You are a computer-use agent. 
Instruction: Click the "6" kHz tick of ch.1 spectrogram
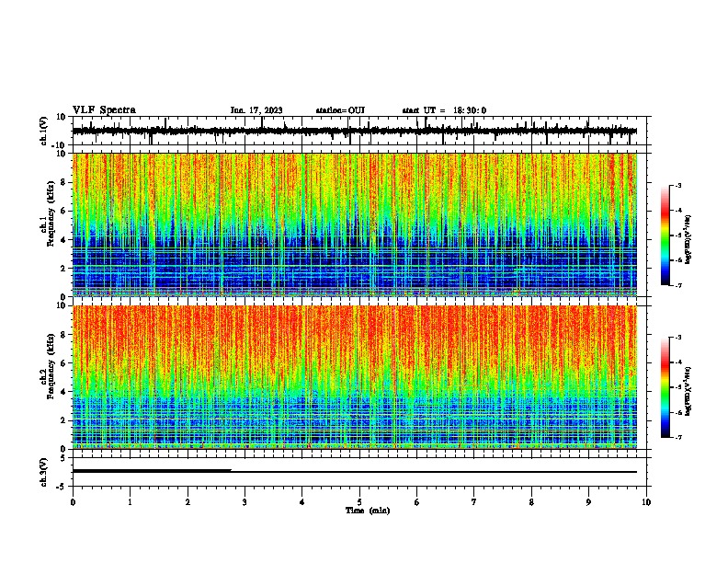63,211
